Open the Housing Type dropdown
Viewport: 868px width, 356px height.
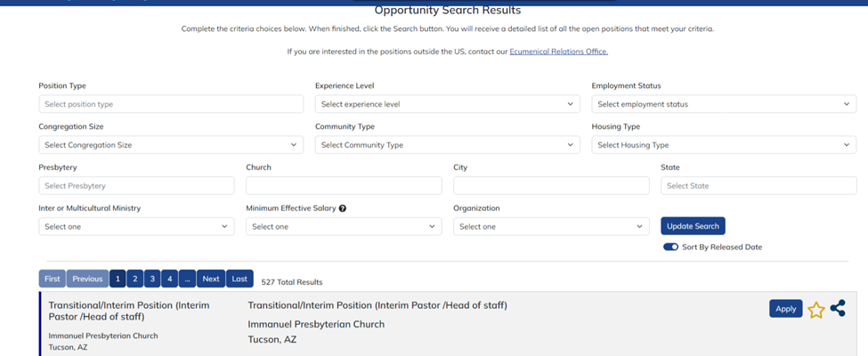pyautogui.click(x=723, y=145)
